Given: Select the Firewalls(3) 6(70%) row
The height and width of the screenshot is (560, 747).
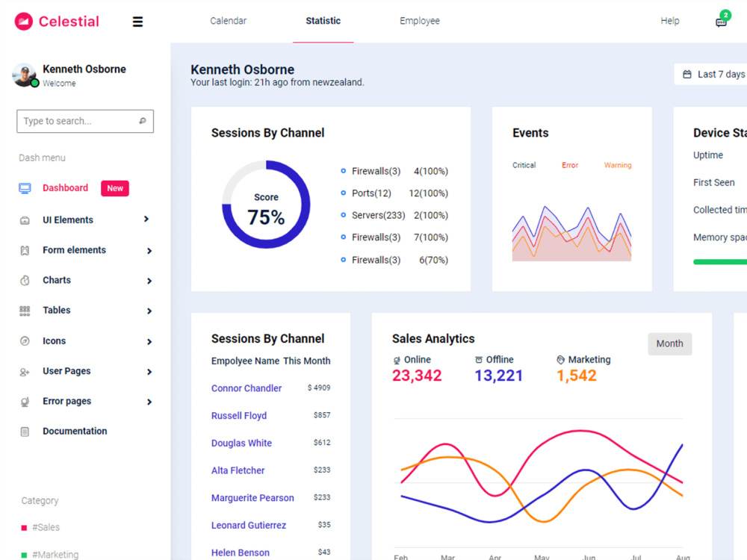Looking at the screenshot, I should (394, 260).
